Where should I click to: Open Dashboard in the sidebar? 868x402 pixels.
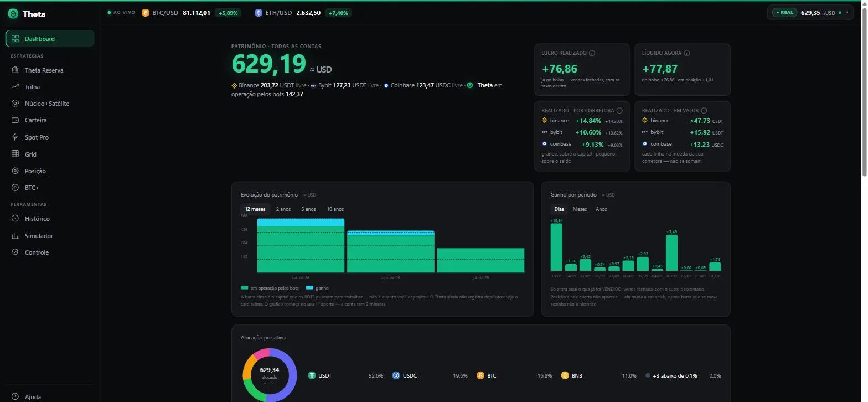coord(50,39)
